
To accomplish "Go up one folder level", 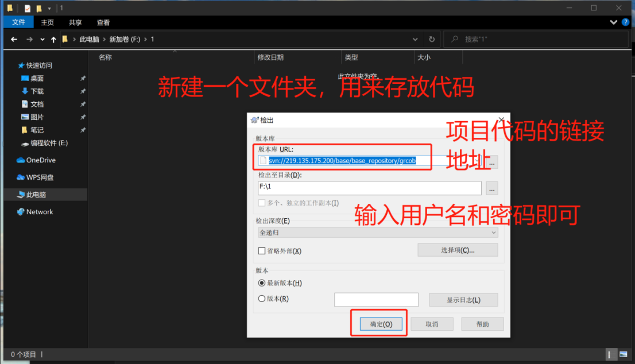I will click(53, 39).
